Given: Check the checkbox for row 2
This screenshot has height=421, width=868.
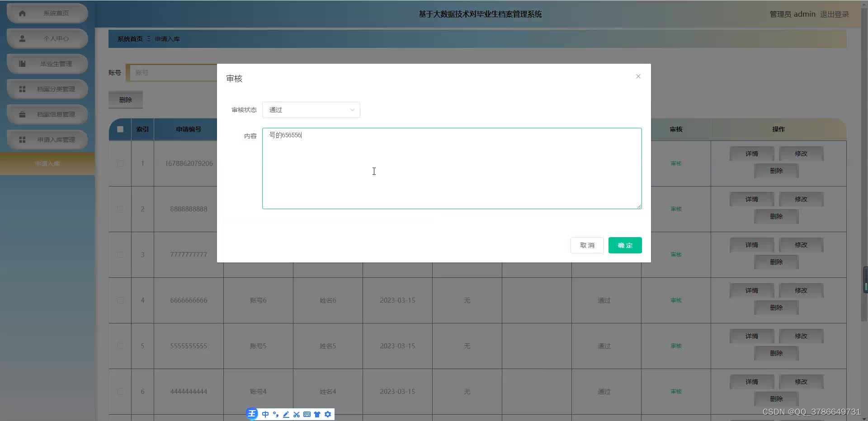Looking at the screenshot, I should point(120,209).
